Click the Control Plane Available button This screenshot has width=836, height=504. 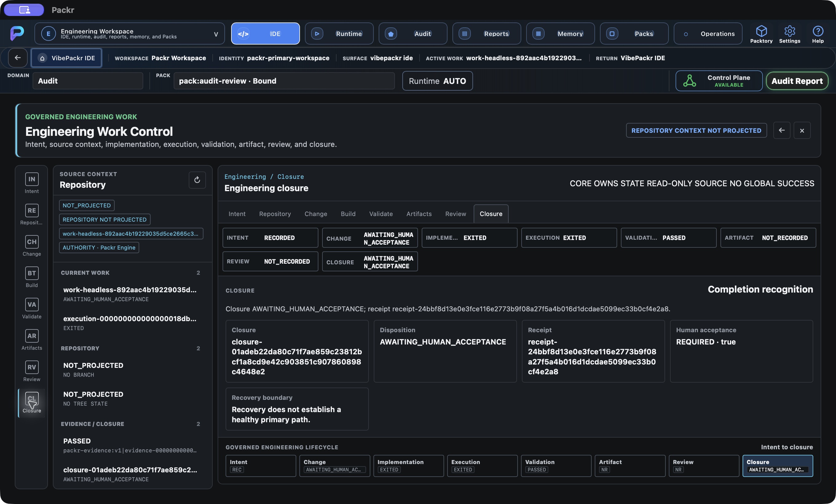point(719,81)
